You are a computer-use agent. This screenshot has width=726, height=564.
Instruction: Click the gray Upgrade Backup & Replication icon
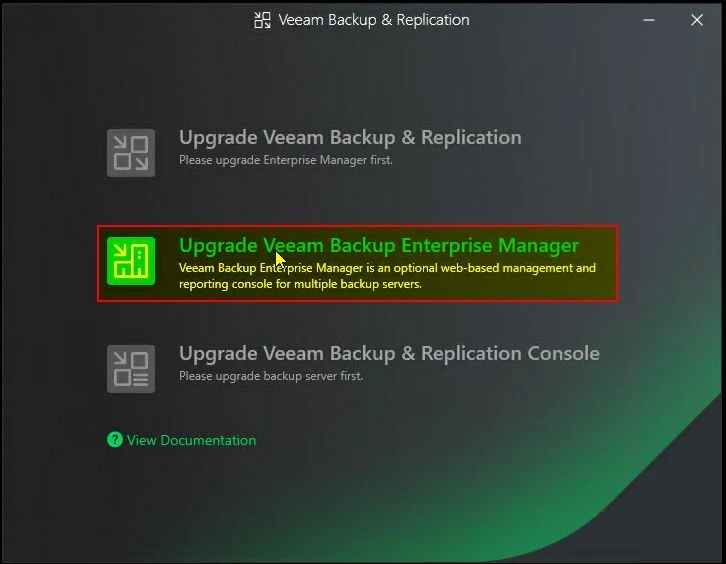click(131, 153)
